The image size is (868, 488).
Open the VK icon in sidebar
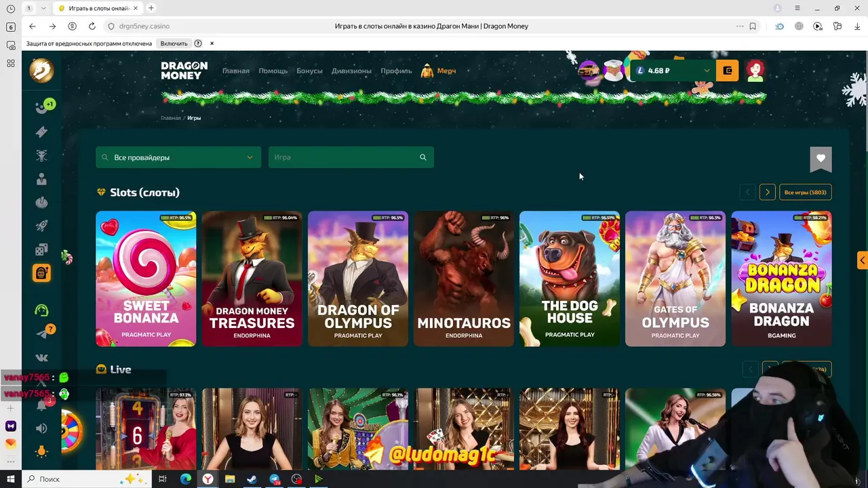pyautogui.click(x=41, y=358)
